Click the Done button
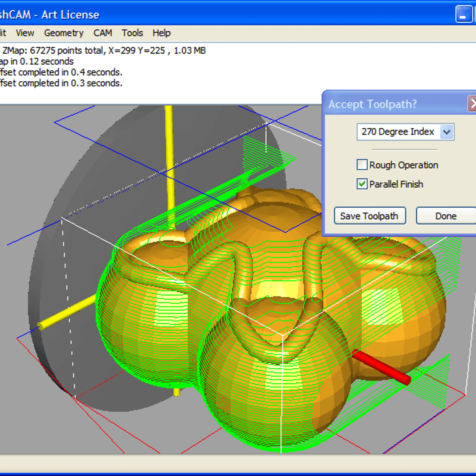Viewport: 476px width, 476px height. (x=446, y=216)
